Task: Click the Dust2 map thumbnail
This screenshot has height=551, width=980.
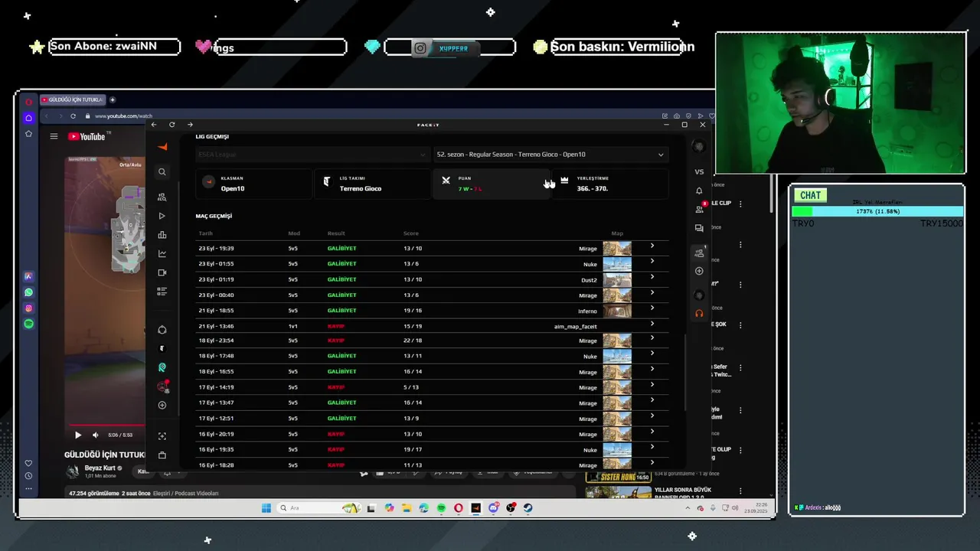Action: point(617,279)
